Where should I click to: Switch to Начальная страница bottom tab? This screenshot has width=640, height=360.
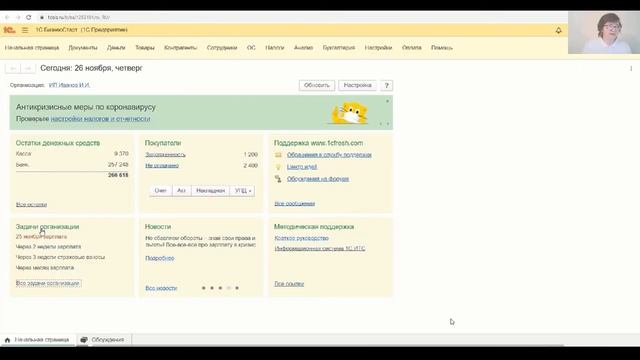[x=38, y=340]
